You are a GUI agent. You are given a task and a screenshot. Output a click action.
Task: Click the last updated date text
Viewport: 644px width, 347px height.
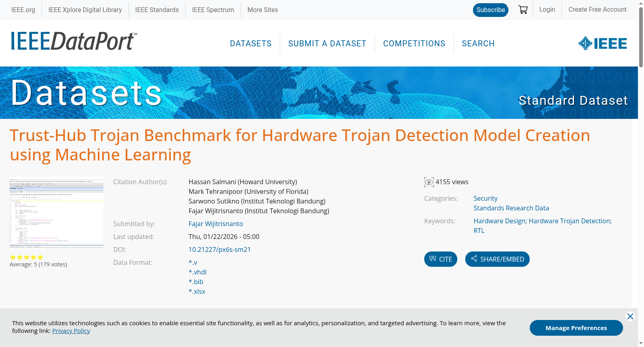(224, 237)
